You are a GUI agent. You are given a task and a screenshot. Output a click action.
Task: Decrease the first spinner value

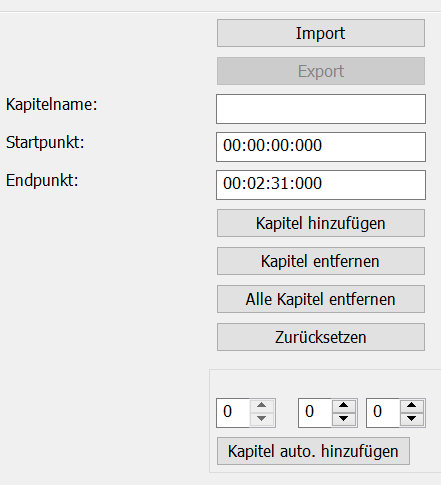[x=262, y=419]
